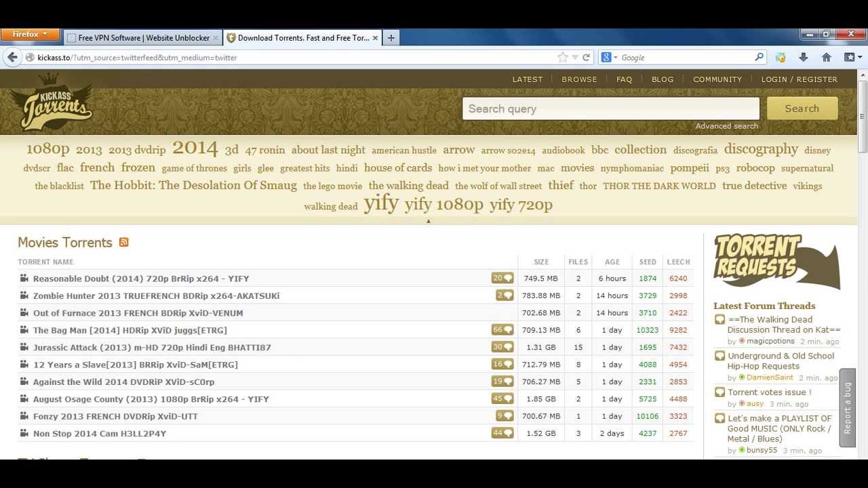Focus the Search query input field
868x488 pixels.
611,108
